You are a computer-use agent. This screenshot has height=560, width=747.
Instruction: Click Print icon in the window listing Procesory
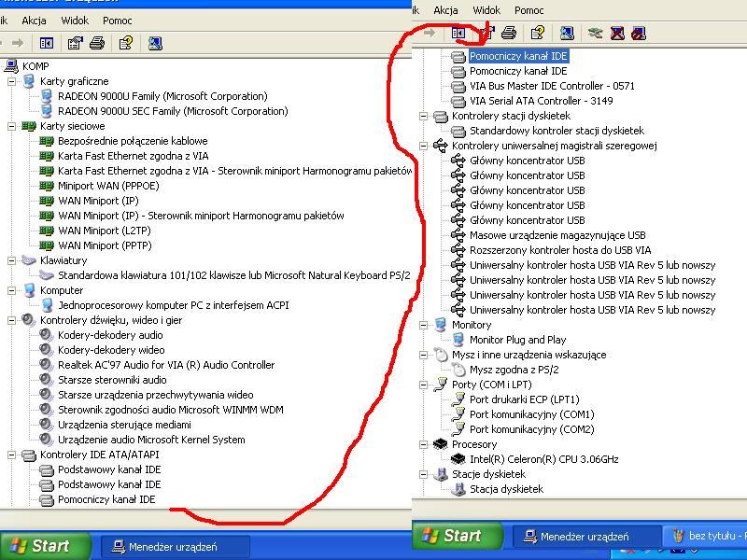click(509, 33)
